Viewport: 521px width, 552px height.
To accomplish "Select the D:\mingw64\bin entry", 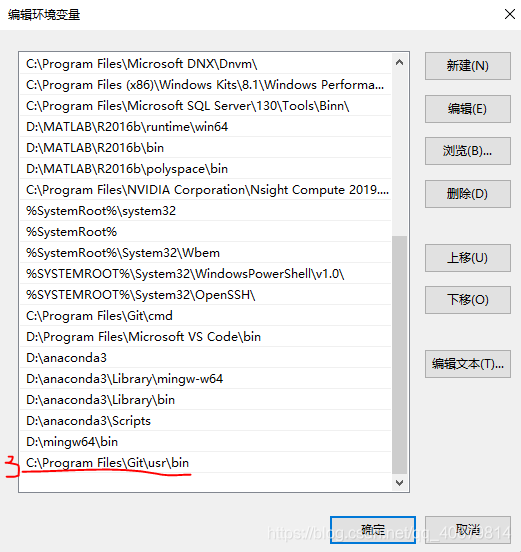I will click(x=206, y=442).
